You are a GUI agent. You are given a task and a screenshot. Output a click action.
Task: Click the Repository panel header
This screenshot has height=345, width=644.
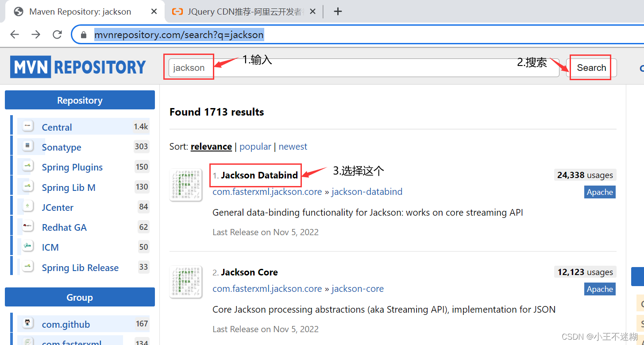point(80,100)
